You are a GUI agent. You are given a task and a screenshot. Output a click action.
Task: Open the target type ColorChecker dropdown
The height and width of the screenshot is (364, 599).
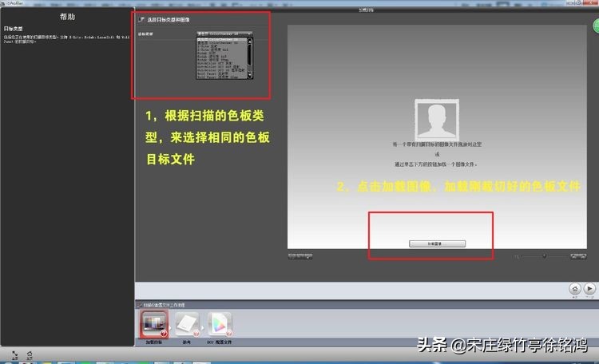click(224, 34)
